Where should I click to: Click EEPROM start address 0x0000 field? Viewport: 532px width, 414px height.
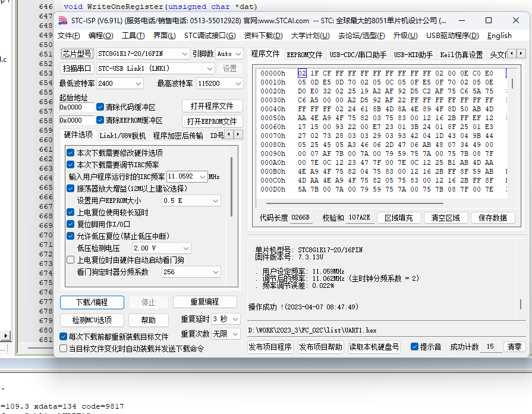click(x=77, y=120)
